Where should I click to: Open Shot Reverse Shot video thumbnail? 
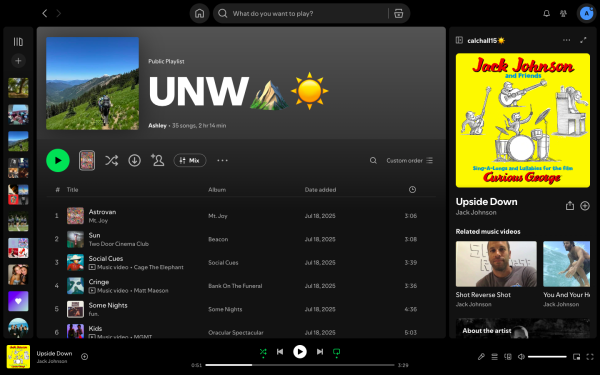(x=496, y=264)
